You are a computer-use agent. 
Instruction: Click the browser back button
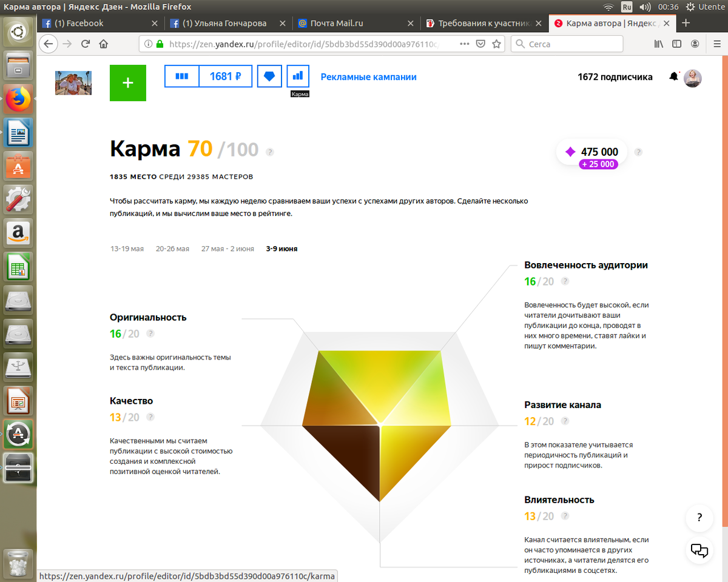[x=49, y=44]
